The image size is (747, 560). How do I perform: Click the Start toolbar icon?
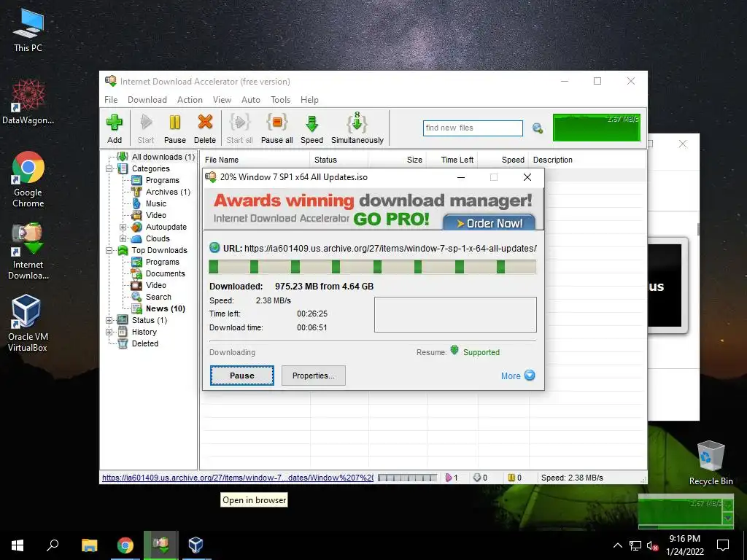click(x=146, y=128)
